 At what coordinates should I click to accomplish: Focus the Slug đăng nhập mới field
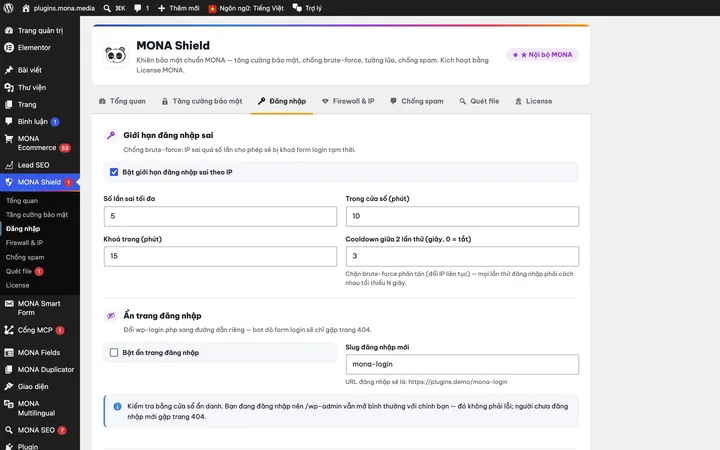462,364
